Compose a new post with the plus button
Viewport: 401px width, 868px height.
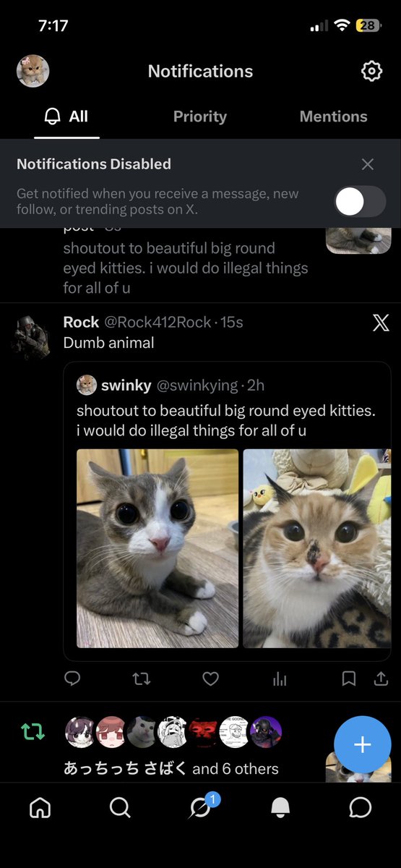pos(363,745)
